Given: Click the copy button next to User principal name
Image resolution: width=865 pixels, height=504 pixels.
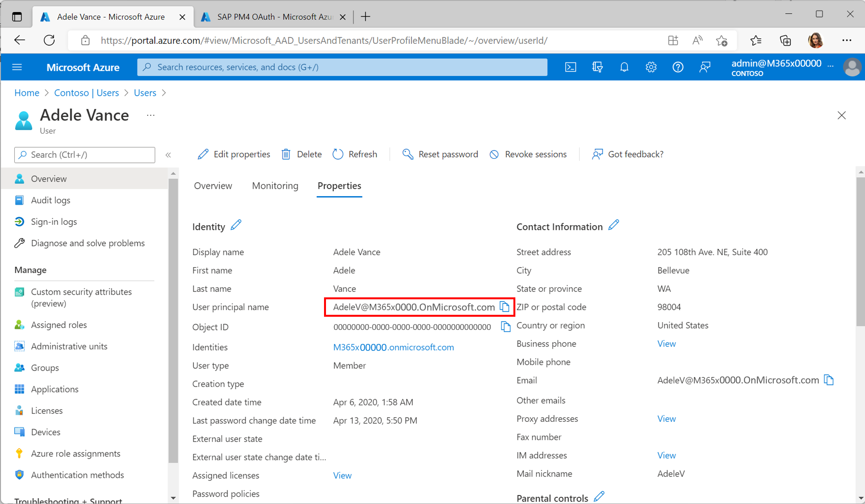Looking at the screenshot, I should [507, 307].
